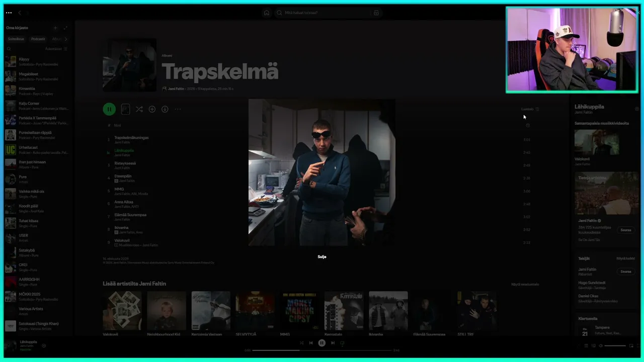This screenshot has height=362, width=644.
Task: Show more library filters with chevron
Action: (x=65, y=39)
